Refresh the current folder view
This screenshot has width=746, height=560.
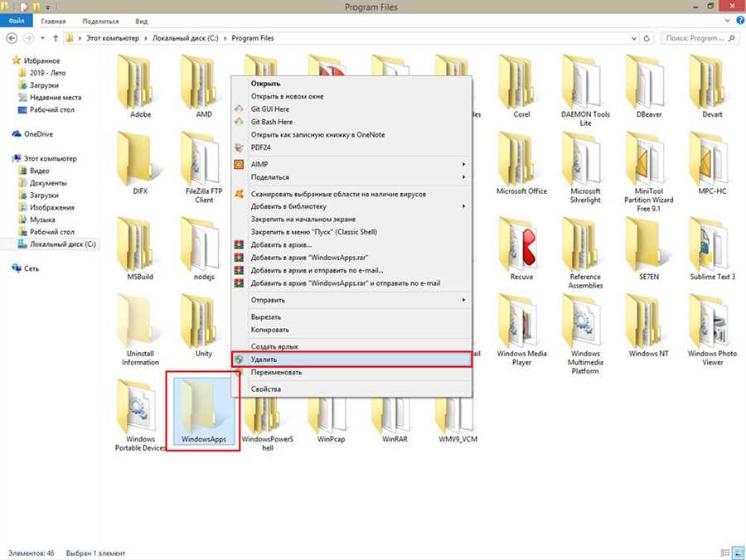click(647, 38)
